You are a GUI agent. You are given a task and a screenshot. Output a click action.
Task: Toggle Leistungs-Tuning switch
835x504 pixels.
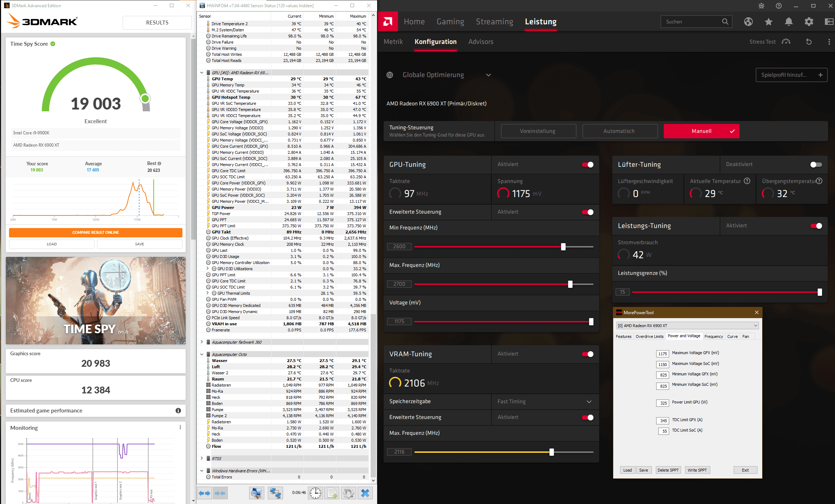tap(816, 226)
